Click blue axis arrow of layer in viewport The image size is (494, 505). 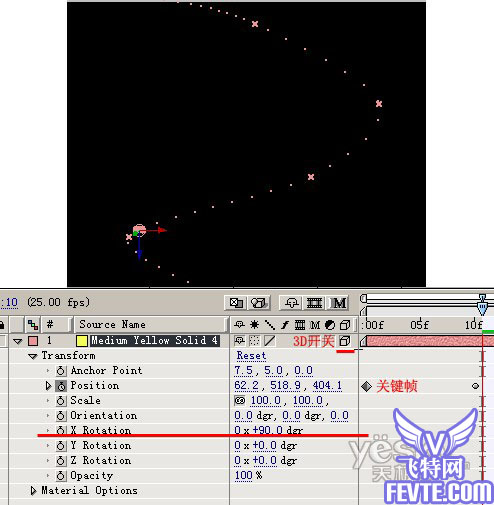coord(139,255)
